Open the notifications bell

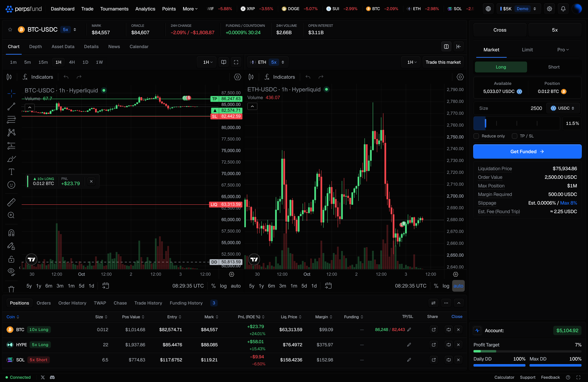coord(563,9)
